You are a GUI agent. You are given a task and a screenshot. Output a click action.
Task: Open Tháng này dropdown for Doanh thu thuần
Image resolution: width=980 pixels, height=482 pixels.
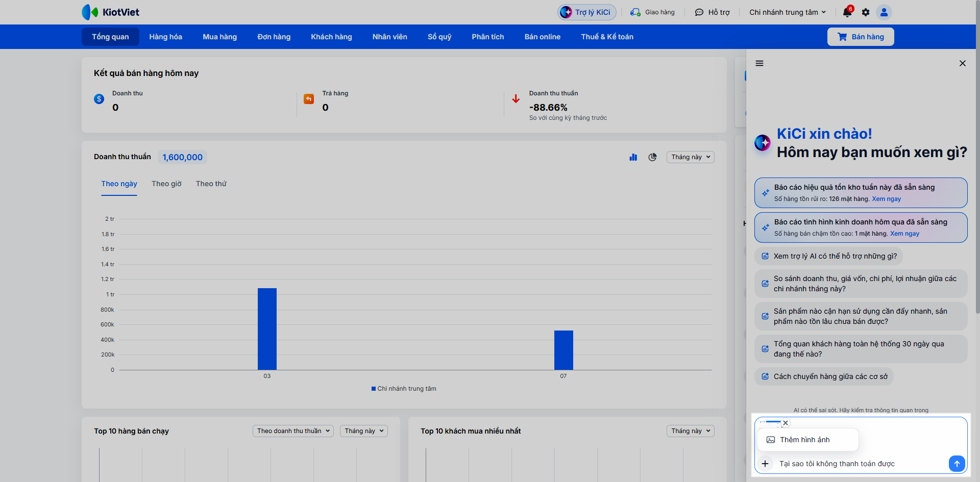coord(690,157)
